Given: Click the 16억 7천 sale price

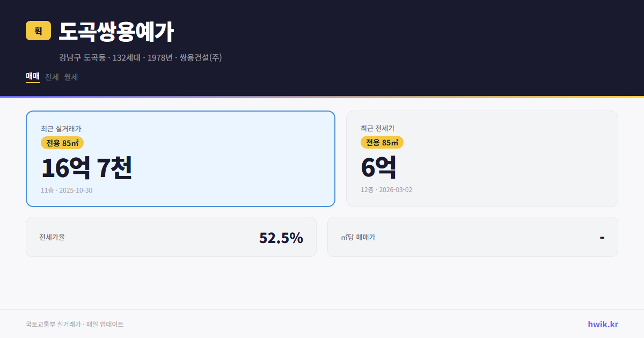Looking at the screenshot, I should [87, 167].
